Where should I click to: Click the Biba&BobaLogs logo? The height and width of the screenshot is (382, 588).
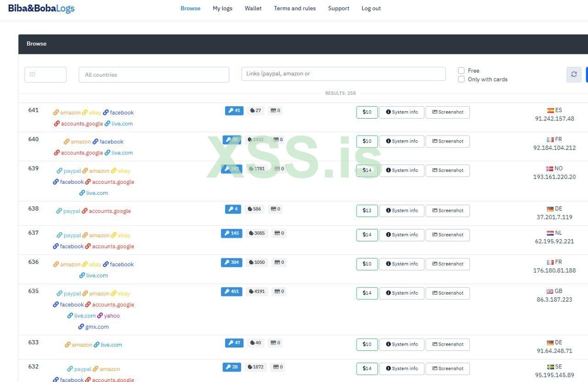click(x=41, y=8)
